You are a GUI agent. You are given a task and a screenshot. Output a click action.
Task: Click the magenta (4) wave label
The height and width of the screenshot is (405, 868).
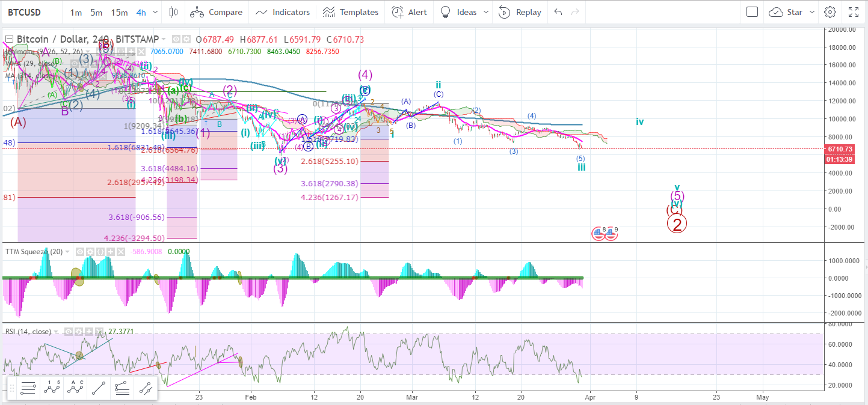coord(365,75)
